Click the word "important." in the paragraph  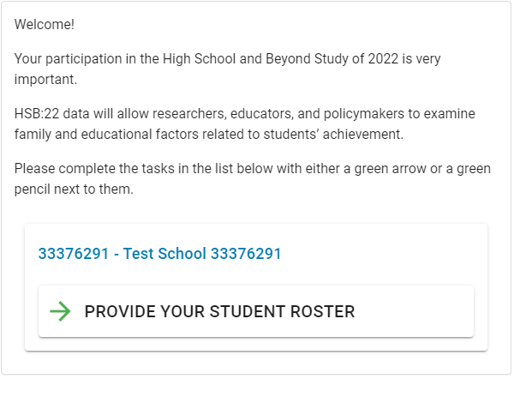click(45, 80)
